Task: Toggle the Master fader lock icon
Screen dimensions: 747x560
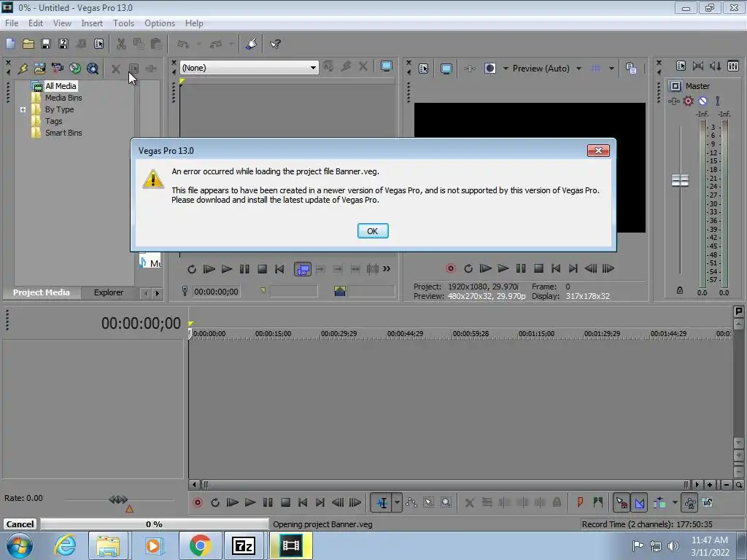Action: point(680,290)
